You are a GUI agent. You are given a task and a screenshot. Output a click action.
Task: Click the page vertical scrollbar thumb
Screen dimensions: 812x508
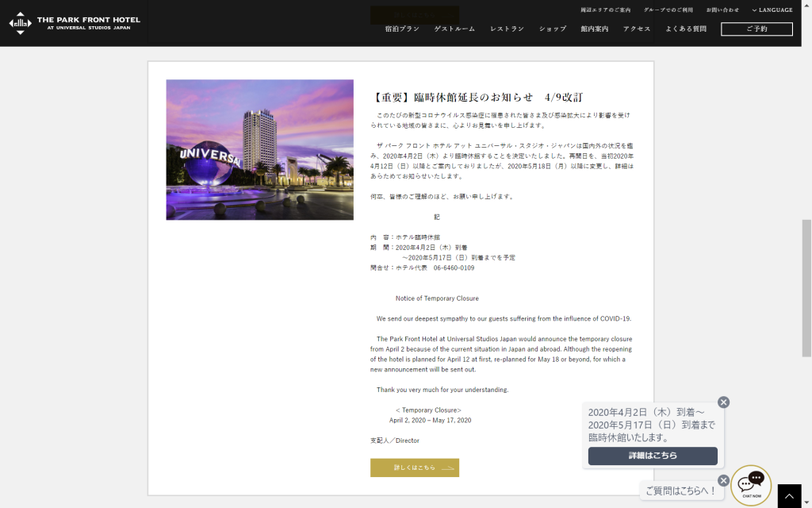[x=806, y=288]
